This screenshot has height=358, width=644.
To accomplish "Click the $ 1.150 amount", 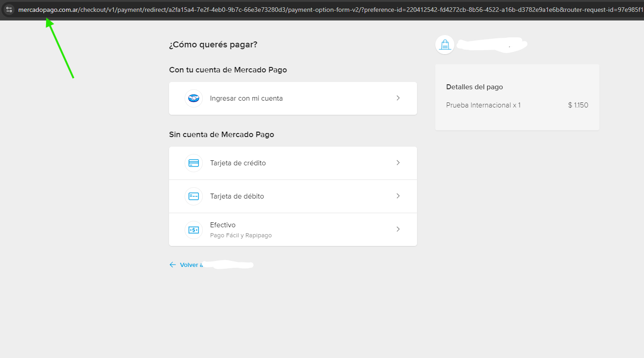I will click(578, 105).
